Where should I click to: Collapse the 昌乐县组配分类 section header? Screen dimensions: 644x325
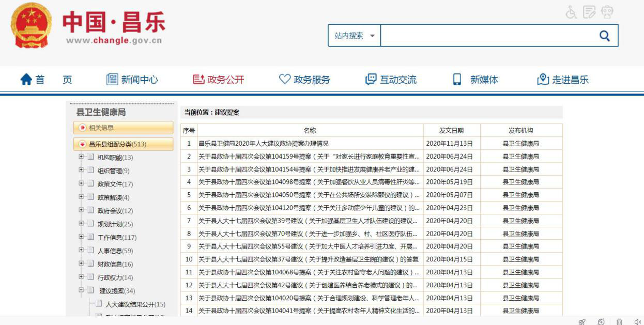click(x=83, y=144)
